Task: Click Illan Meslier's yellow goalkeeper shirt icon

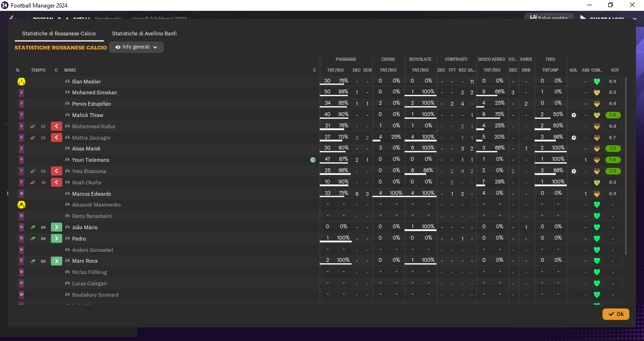Action: coord(21,82)
